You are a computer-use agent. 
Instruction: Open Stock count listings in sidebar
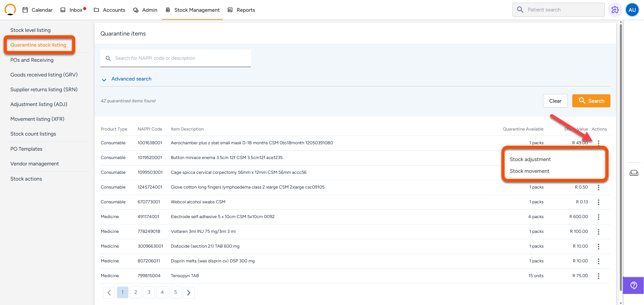coord(33,134)
